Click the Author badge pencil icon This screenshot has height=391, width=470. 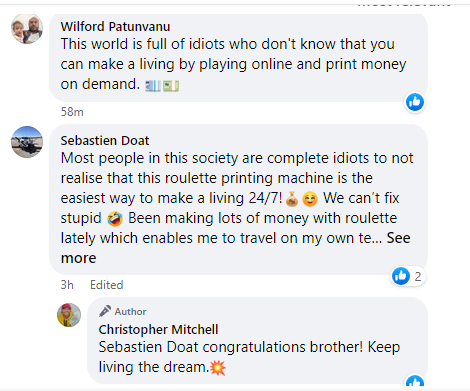point(105,311)
